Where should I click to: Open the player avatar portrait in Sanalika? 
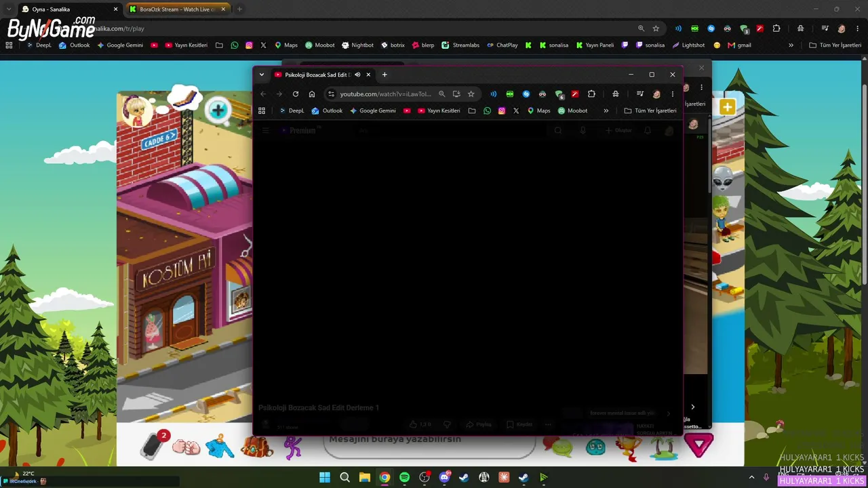137,110
